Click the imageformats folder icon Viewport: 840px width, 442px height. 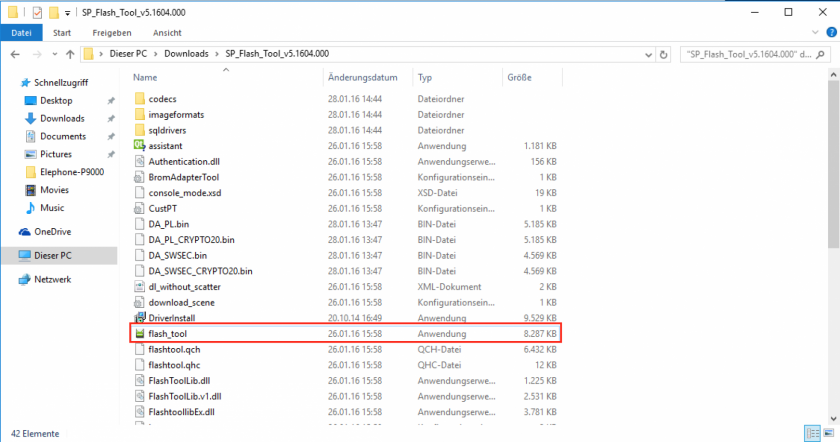pyautogui.click(x=139, y=114)
